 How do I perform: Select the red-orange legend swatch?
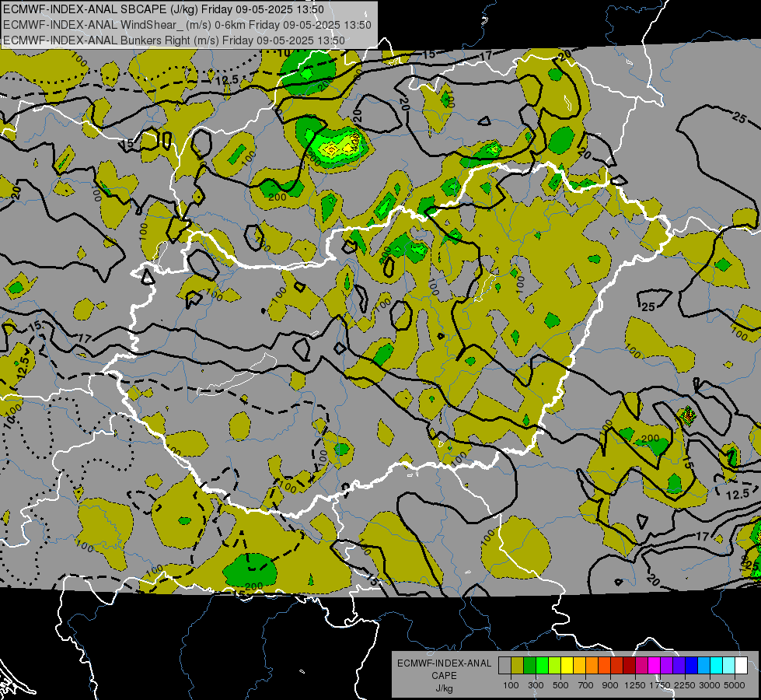tap(604, 666)
